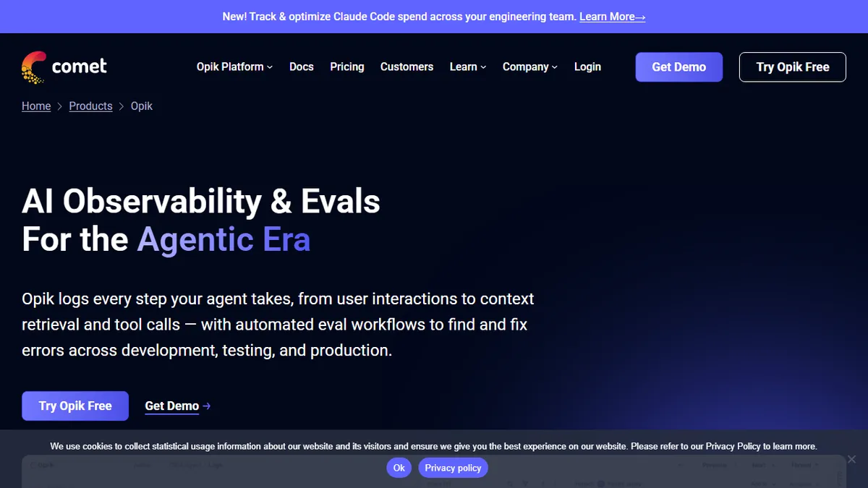Expand the Opik Platform menu
868x488 pixels.
(234, 67)
